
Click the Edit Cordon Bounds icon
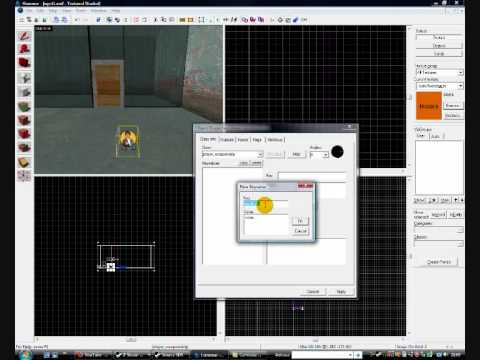pos(190,20)
